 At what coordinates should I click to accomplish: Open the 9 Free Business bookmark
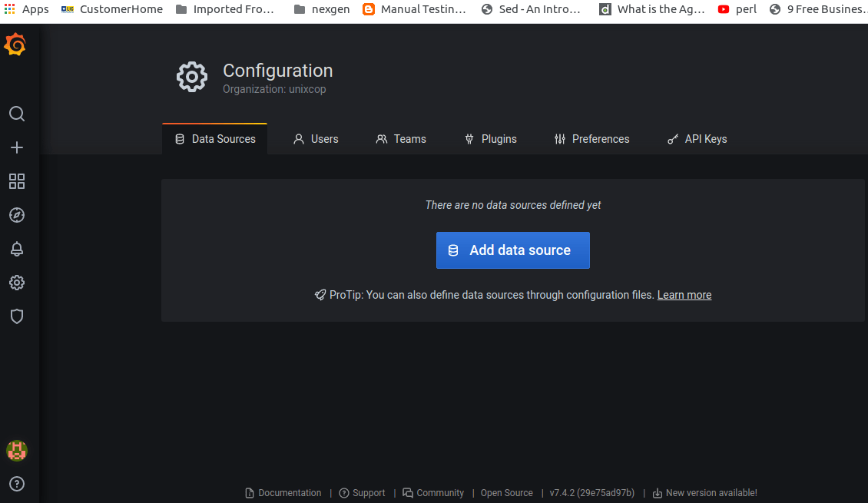[818, 9]
